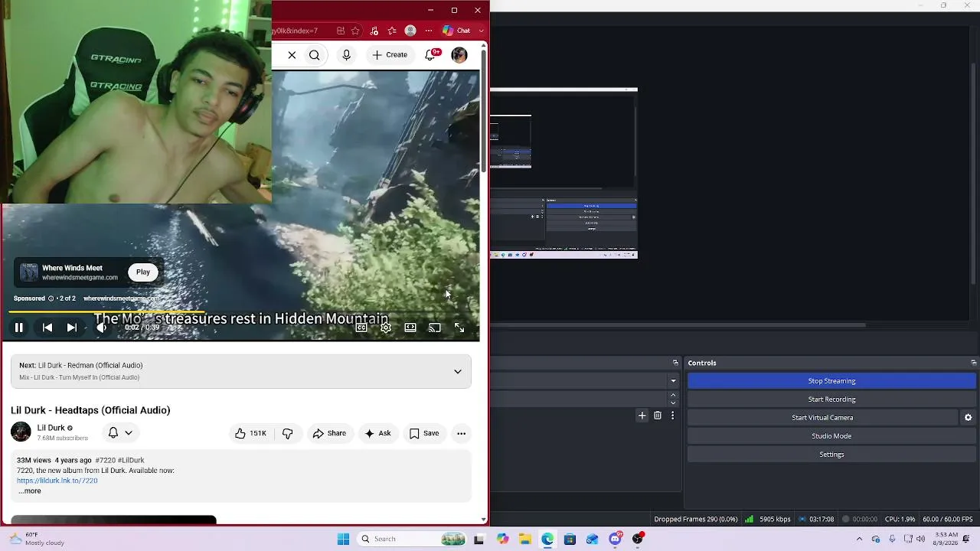The height and width of the screenshot is (551, 980).
Task: Open the Edge split screen icon
Action: click(341, 31)
